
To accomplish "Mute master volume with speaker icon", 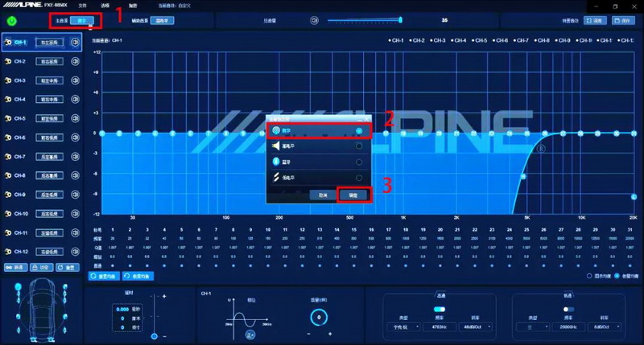I will [x=314, y=20].
